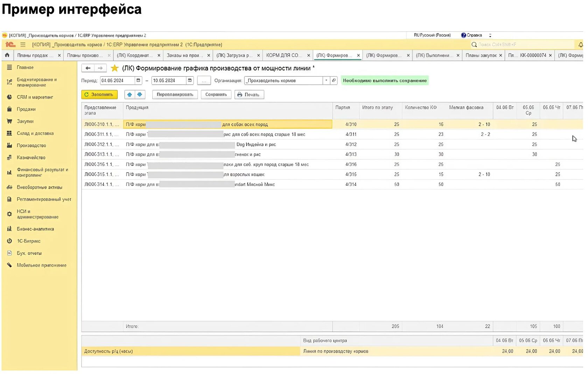The height and width of the screenshot is (374, 588).
Task: Open НСИ и администрирование section
Action: [x=37, y=214]
